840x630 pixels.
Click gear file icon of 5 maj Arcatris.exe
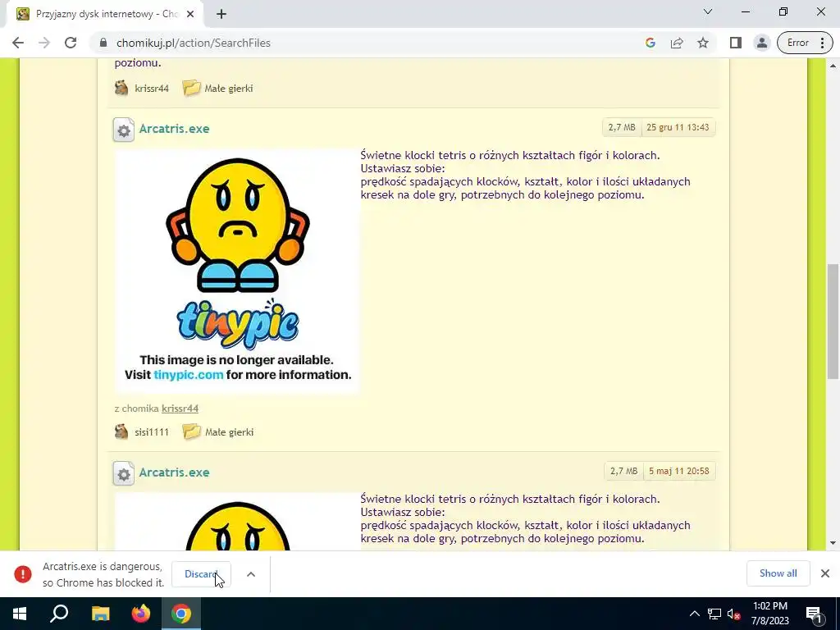(124, 473)
